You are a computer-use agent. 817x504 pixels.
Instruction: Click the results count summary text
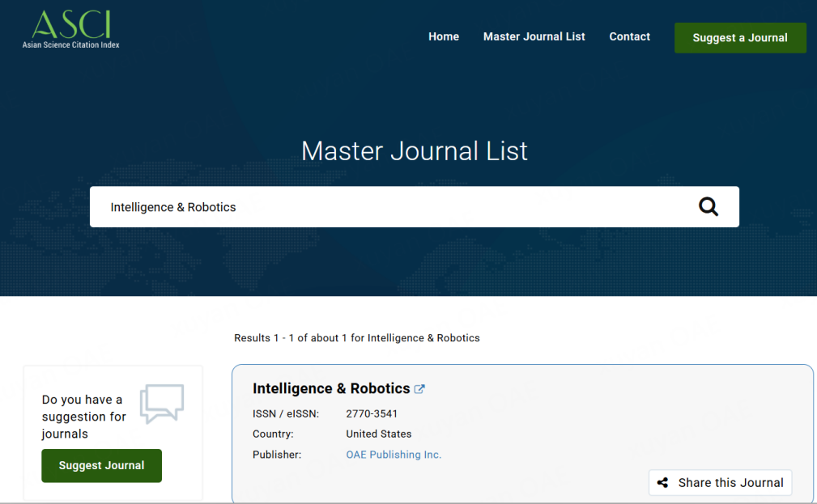356,338
